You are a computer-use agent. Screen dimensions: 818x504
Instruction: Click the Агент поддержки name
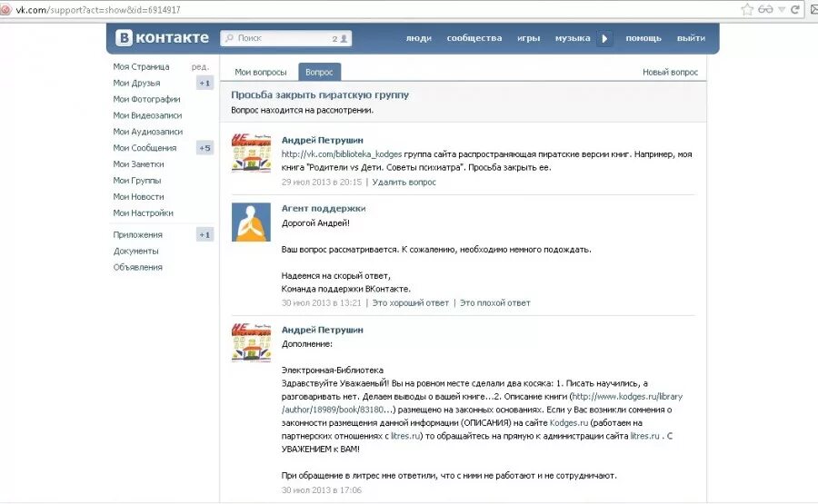[324, 209]
